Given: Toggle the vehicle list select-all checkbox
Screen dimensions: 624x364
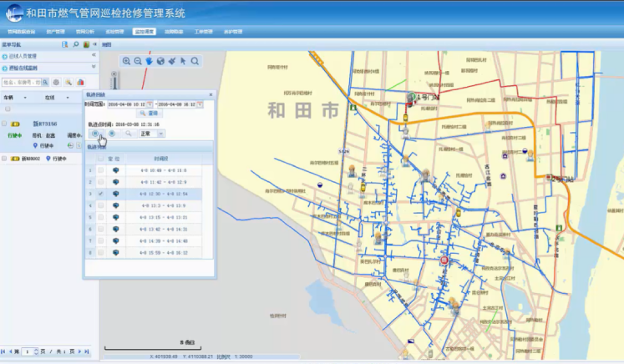Looking at the screenshot, I should [8, 109].
